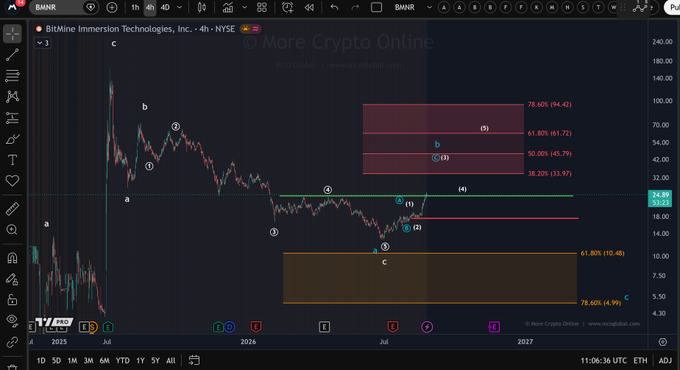Switch to the 4D interval
This screenshot has height=370, width=680.
point(165,7)
